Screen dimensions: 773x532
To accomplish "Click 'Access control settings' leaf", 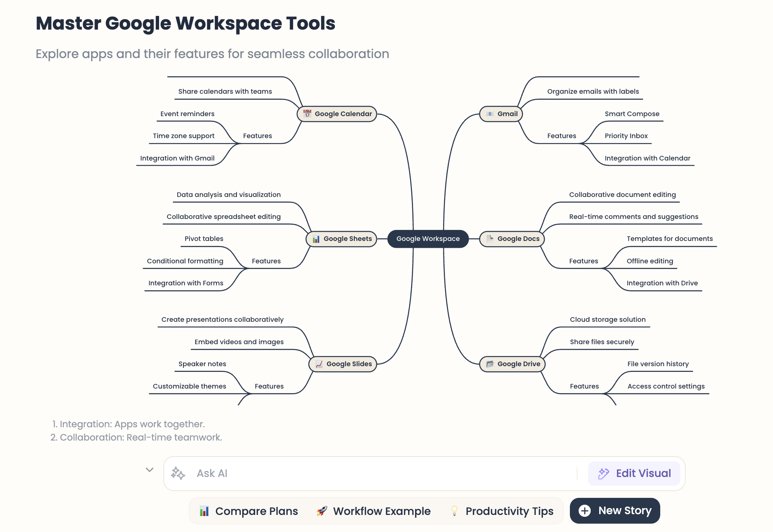I will (x=666, y=386).
